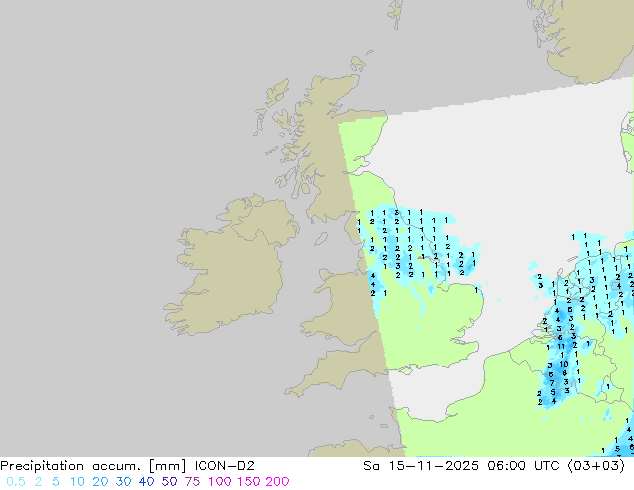Screen dimensions: 634x490
Task: Click the 200 mm legend value
Action: [277, 482]
